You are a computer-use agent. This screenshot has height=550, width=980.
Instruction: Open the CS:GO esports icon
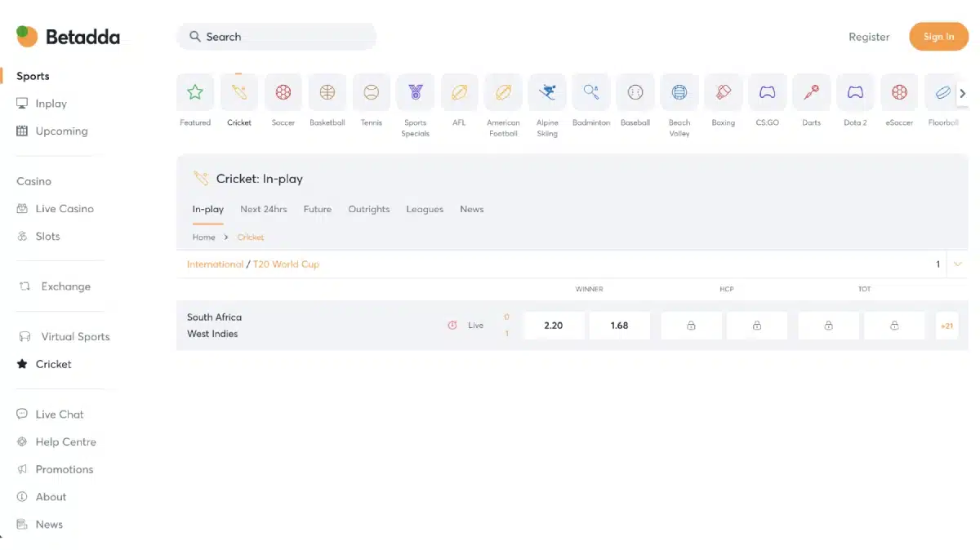(x=767, y=93)
